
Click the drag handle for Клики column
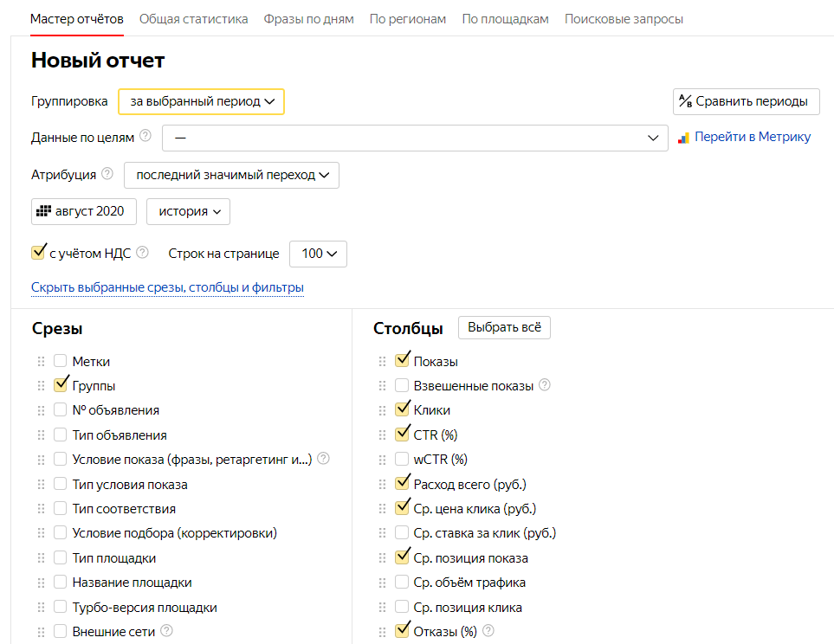tap(382, 410)
